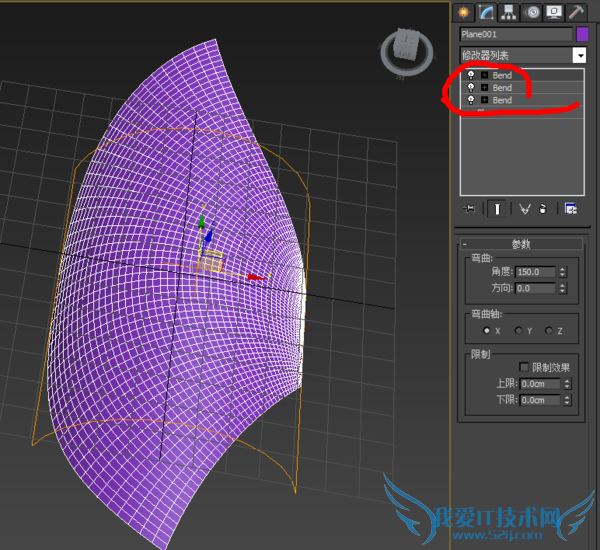The image size is (600, 550).
Task: Toggle lightbulb of the top Bend modifier
Action: (x=471, y=75)
